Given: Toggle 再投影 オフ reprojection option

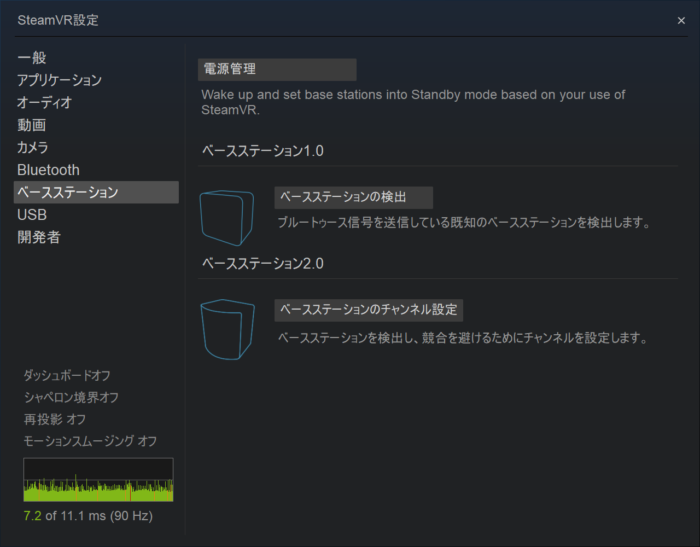Looking at the screenshot, I should 54,419.
